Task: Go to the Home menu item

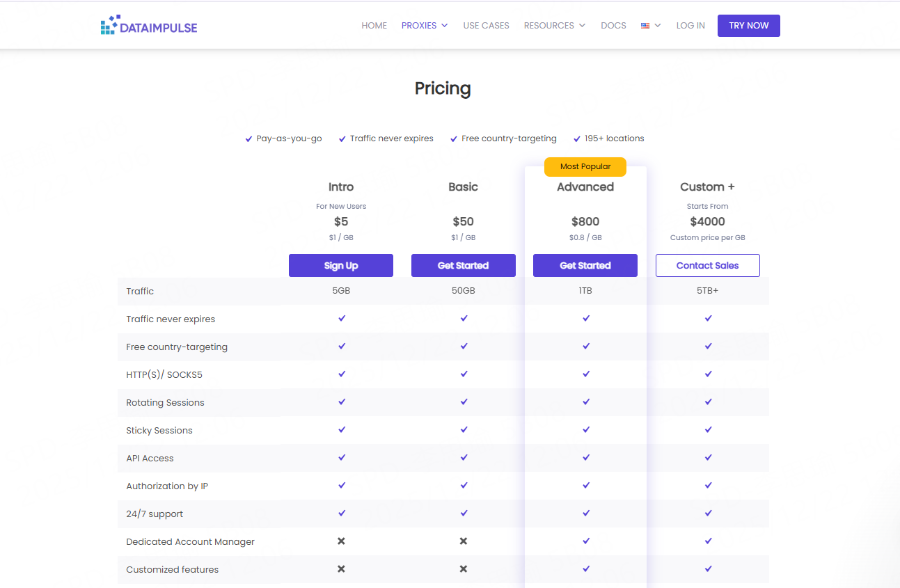Action: (x=374, y=26)
